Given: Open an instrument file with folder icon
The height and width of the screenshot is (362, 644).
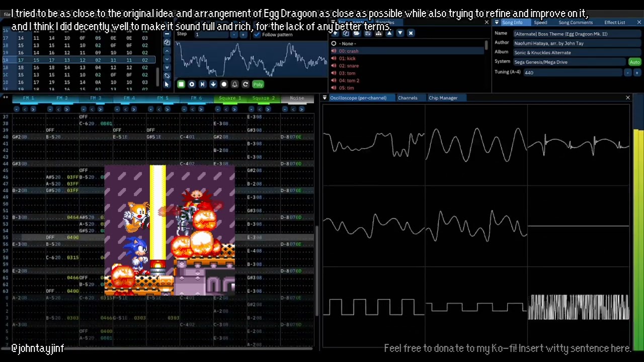Looking at the screenshot, I should coord(357,33).
